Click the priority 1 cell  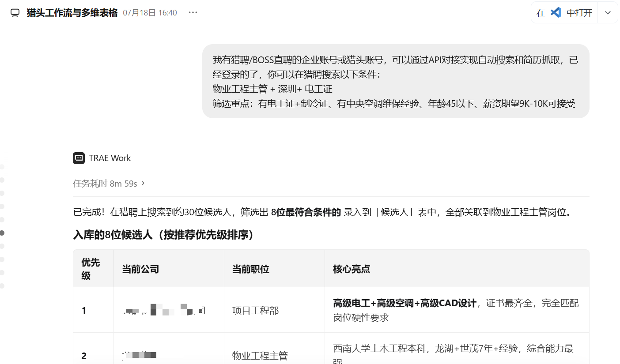point(94,310)
